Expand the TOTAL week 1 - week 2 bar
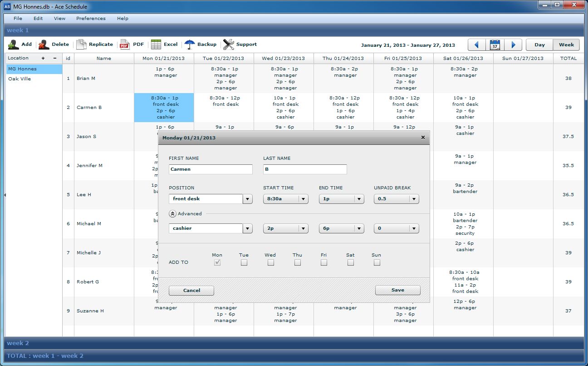This screenshot has width=588, height=366. coord(294,356)
